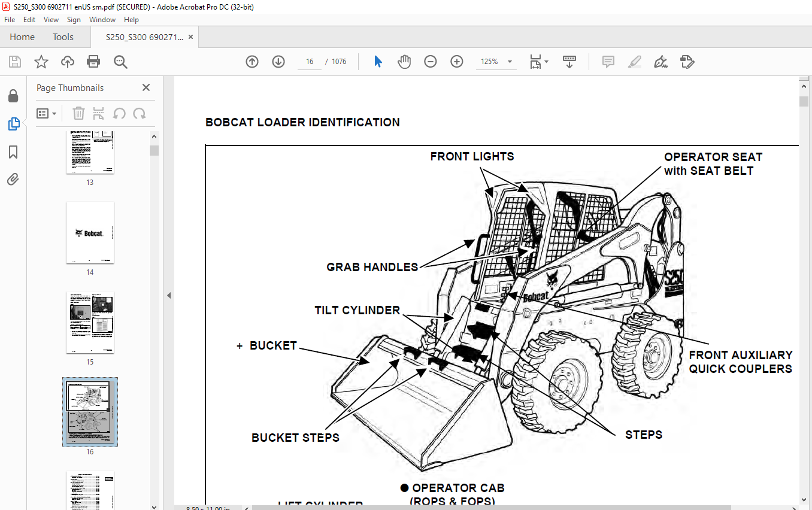Save the file with the floppy disk icon
The image size is (812, 510).
tap(15, 62)
